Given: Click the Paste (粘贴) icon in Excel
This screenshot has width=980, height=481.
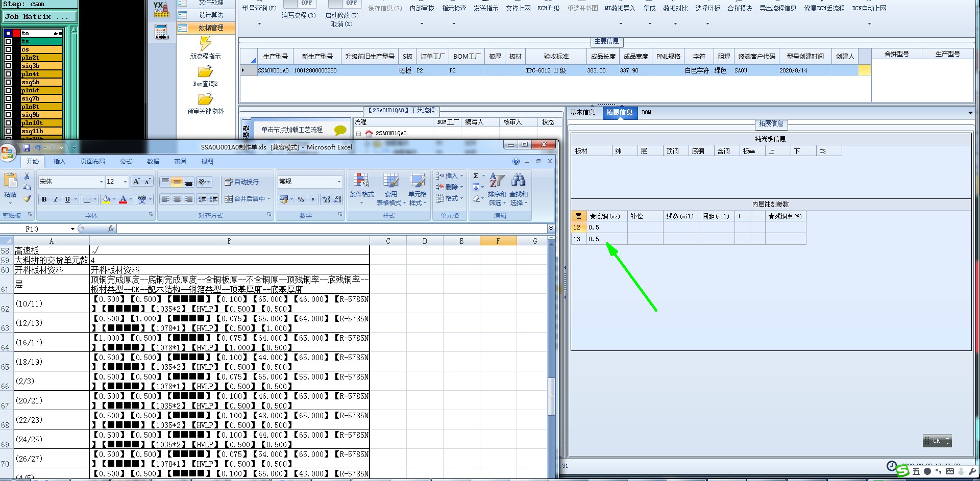Looking at the screenshot, I should pyautogui.click(x=10, y=181).
